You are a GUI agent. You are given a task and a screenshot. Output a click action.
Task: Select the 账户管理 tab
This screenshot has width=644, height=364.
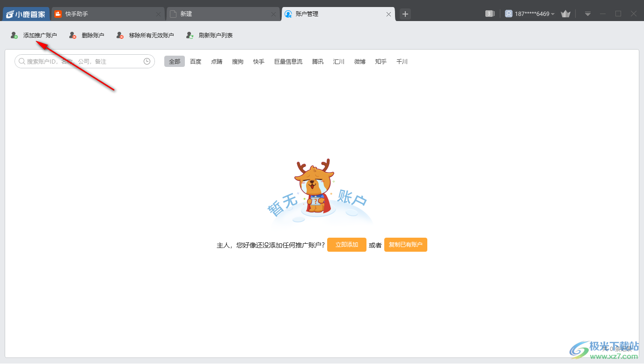(338, 14)
